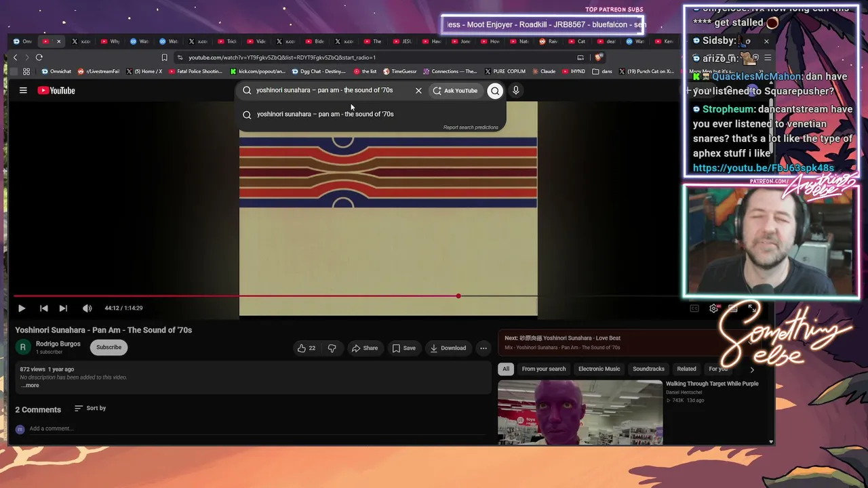Open Rodrigo Burgos channel avatar

(x=22, y=347)
